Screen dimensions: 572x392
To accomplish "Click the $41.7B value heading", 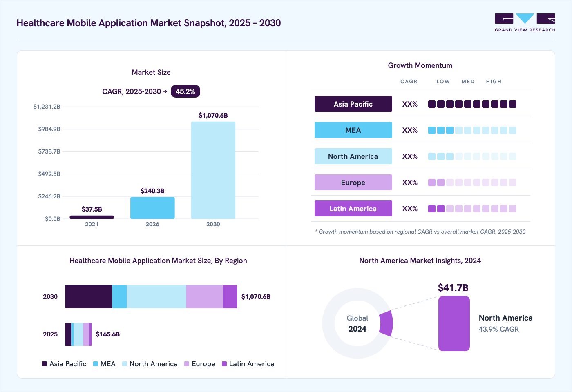I will click(x=453, y=288).
